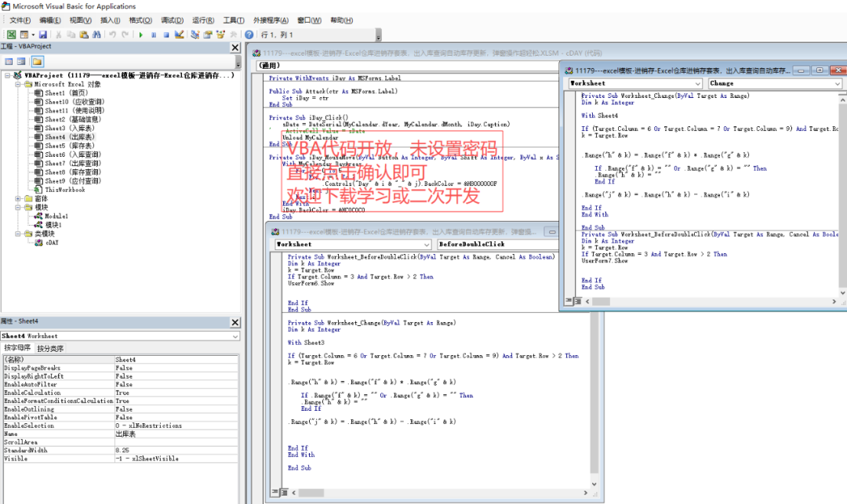This screenshot has height=504, width=847.
Task: Toggle Design Mode icon in toolbar
Action: (x=180, y=34)
